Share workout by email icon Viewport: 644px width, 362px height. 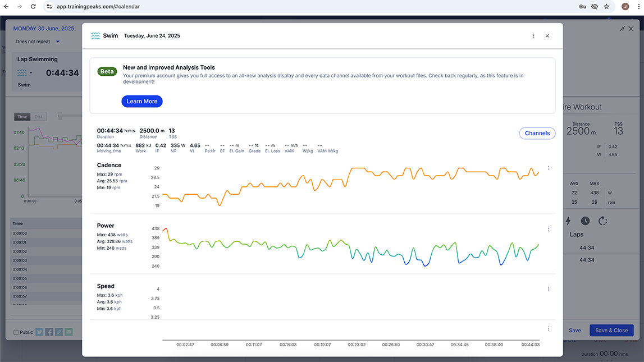[68, 332]
